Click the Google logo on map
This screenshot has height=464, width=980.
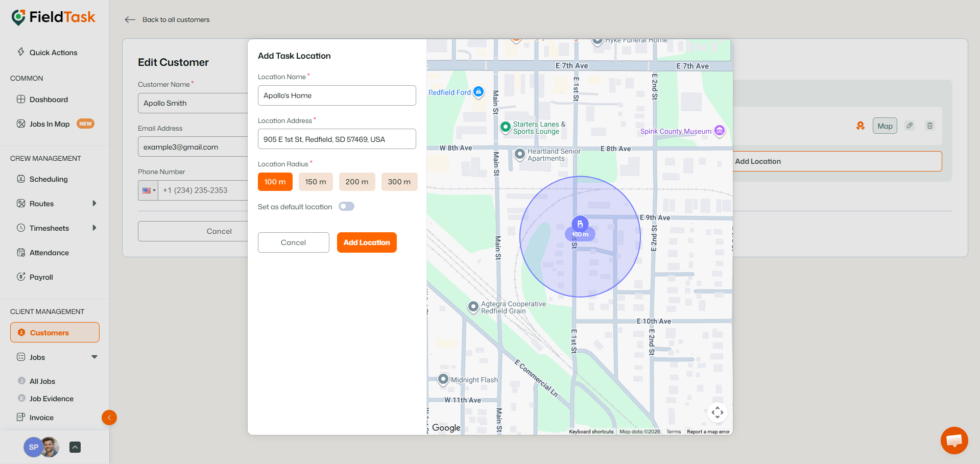[x=446, y=428]
